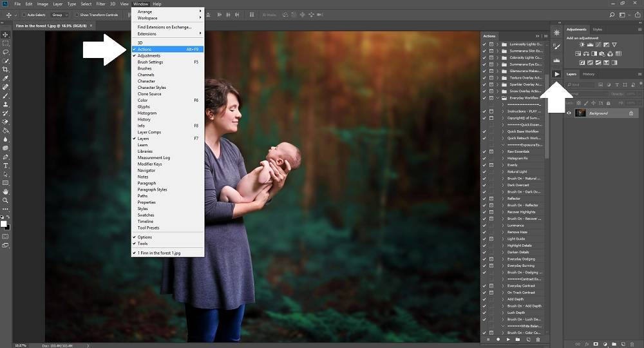Choose Brush Settings in Window menu
Screen dimensions: 644x348
(167, 62)
